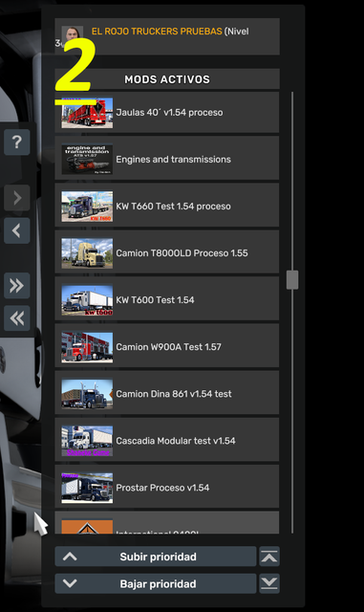
Task: Click the KW T600 truck thumbnail
Action: tap(87, 300)
